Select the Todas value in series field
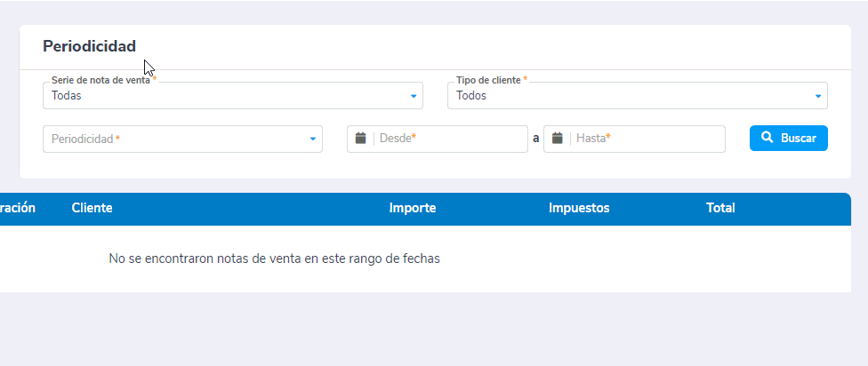The image size is (868, 366). pyautogui.click(x=67, y=96)
